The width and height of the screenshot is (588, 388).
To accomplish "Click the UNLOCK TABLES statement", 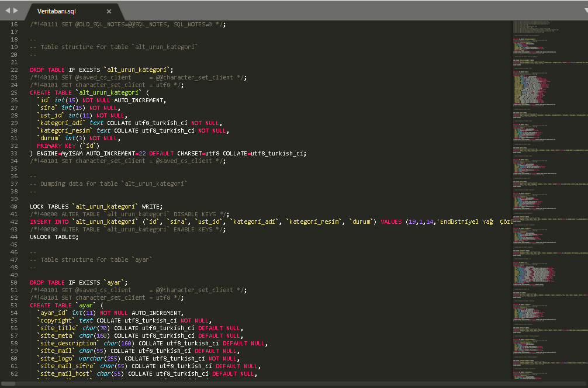I will click(54, 237).
